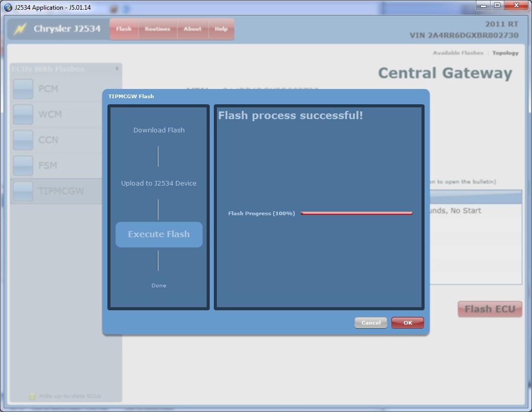Click the PCM module icon
This screenshot has width=532, height=412.
click(x=23, y=89)
